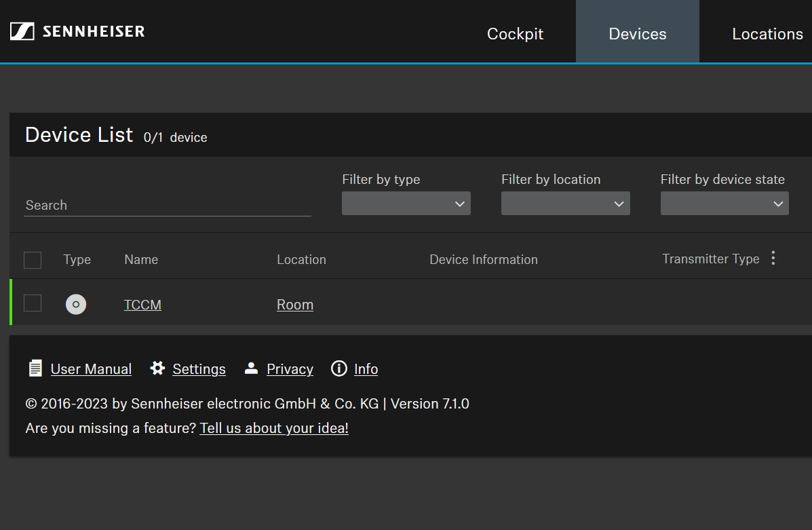Open the User Manual link

coord(91,369)
